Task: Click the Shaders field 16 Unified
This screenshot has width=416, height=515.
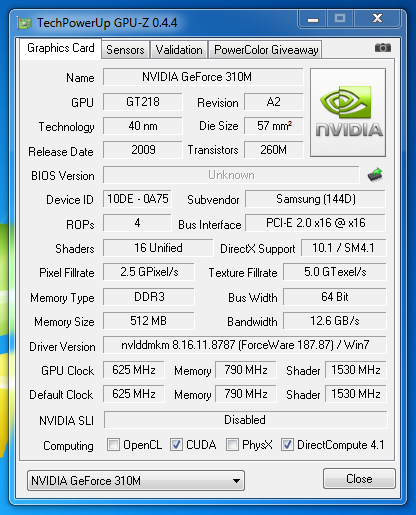Action: [x=158, y=248]
